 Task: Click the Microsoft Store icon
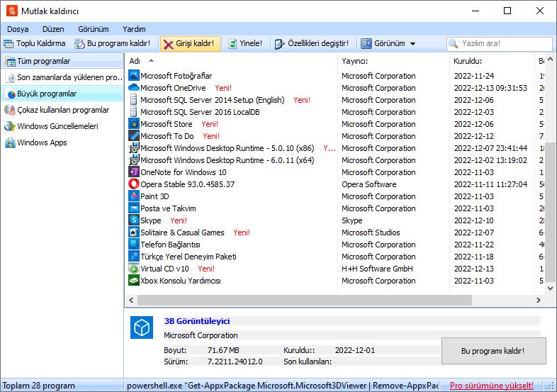coord(133,124)
